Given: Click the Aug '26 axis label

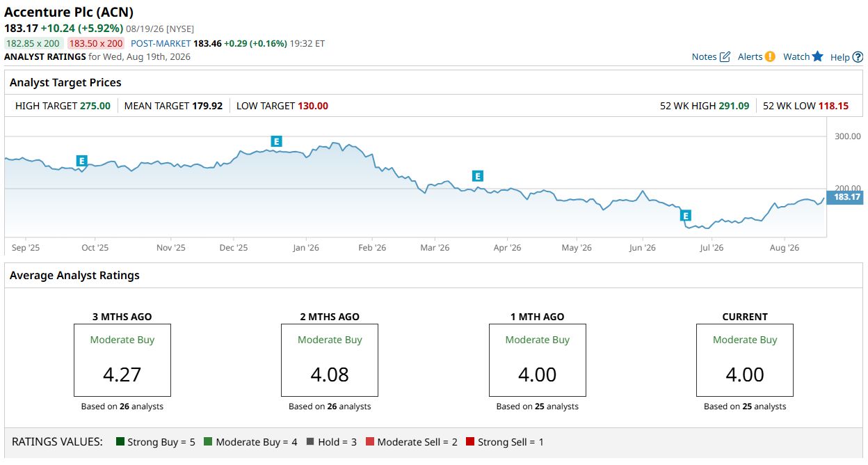Looking at the screenshot, I should [x=785, y=248].
